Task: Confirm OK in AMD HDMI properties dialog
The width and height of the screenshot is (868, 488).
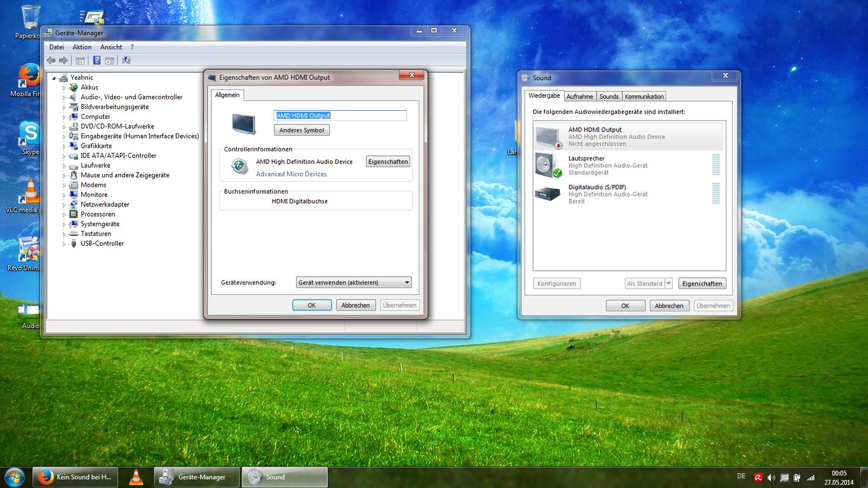Action: (x=312, y=305)
